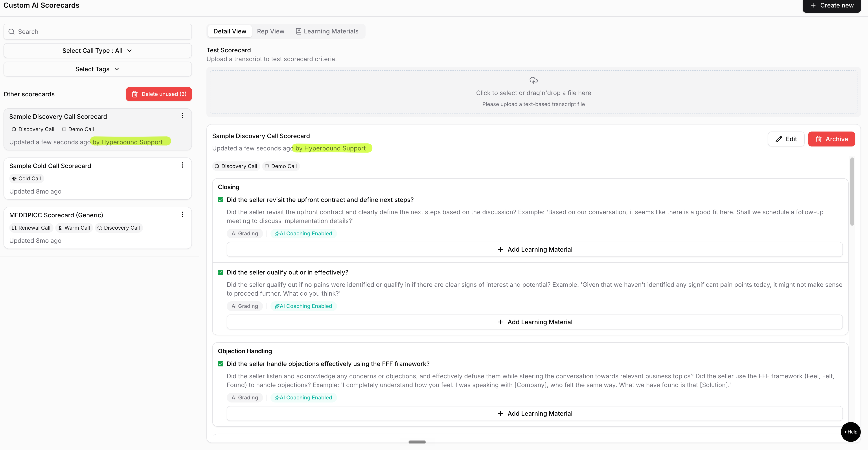Click AI Grading badge under qualify question
This screenshot has height=450, width=868.
pos(245,306)
